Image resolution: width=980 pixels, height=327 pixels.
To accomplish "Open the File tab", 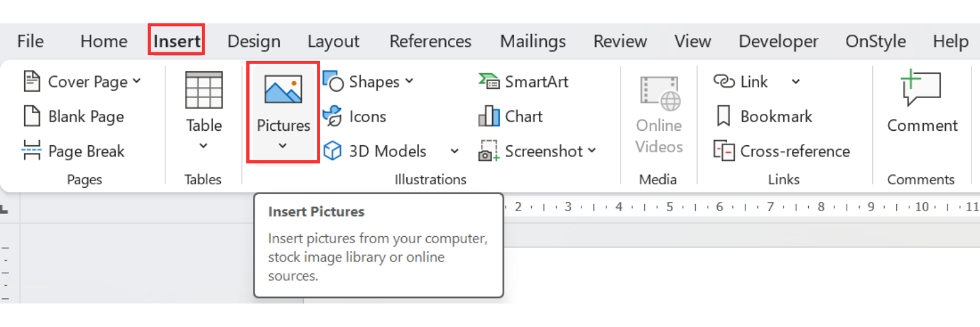I will [30, 41].
